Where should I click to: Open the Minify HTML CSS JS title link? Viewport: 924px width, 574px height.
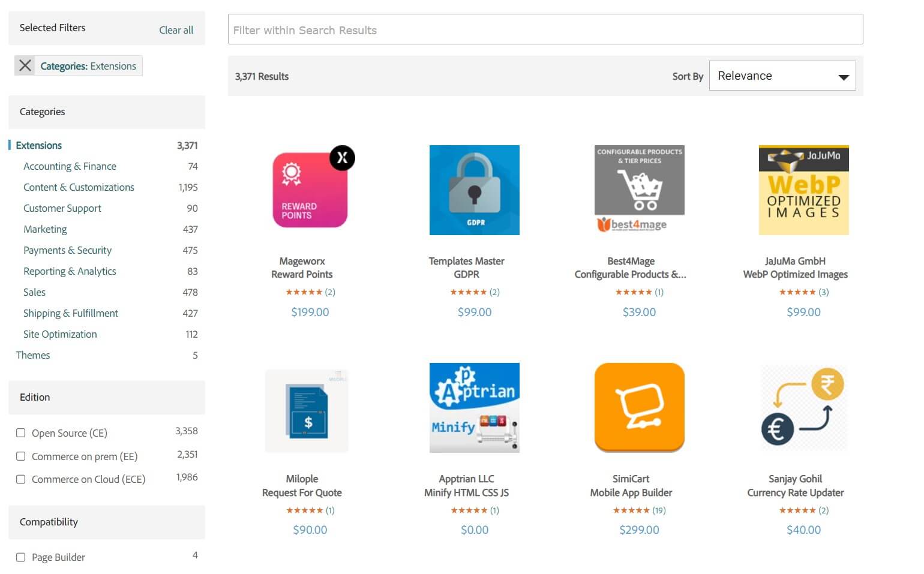[x=466, y=492]
